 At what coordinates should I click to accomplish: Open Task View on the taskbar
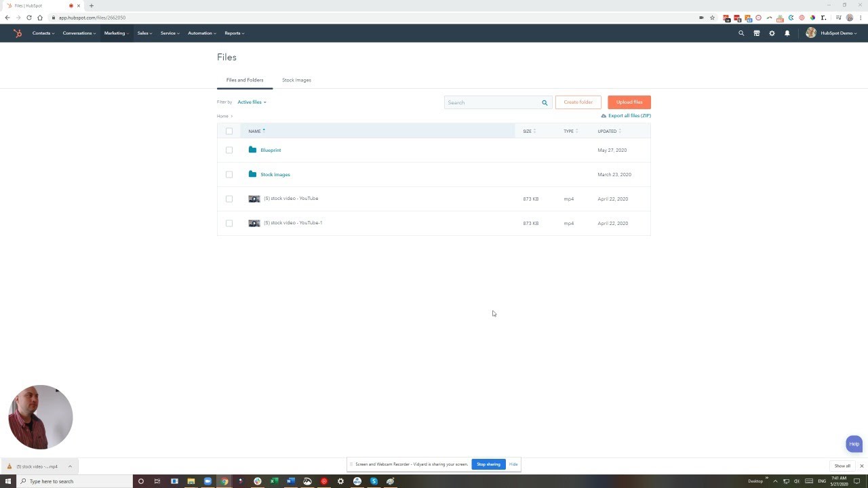157,481
